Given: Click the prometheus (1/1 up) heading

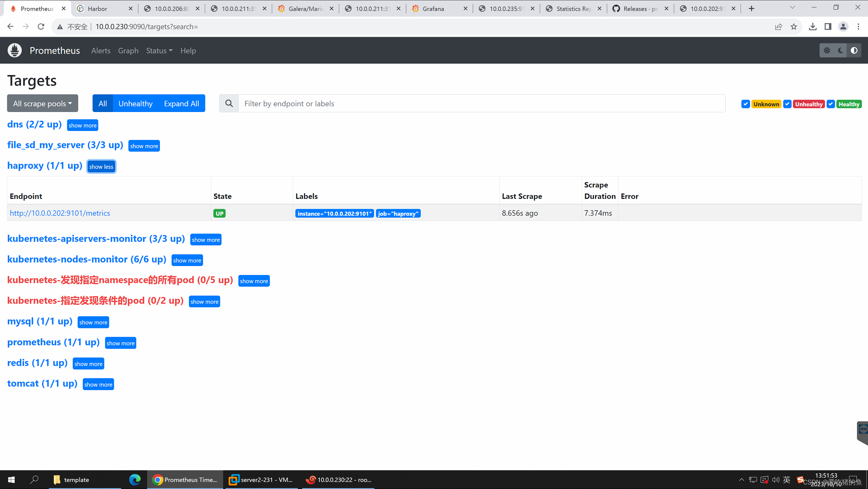Looking at the screenshot, I should pyautogui.click(x=53, y=342).
